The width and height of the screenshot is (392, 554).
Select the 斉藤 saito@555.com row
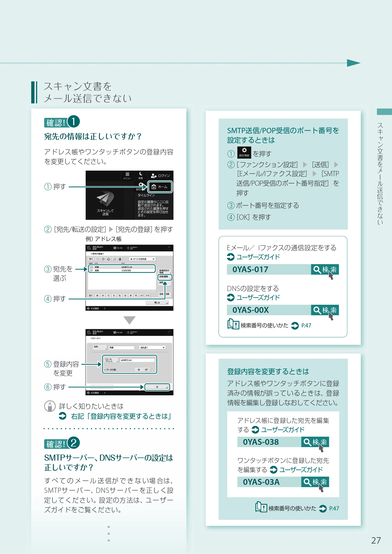click(x=122, y=267)
